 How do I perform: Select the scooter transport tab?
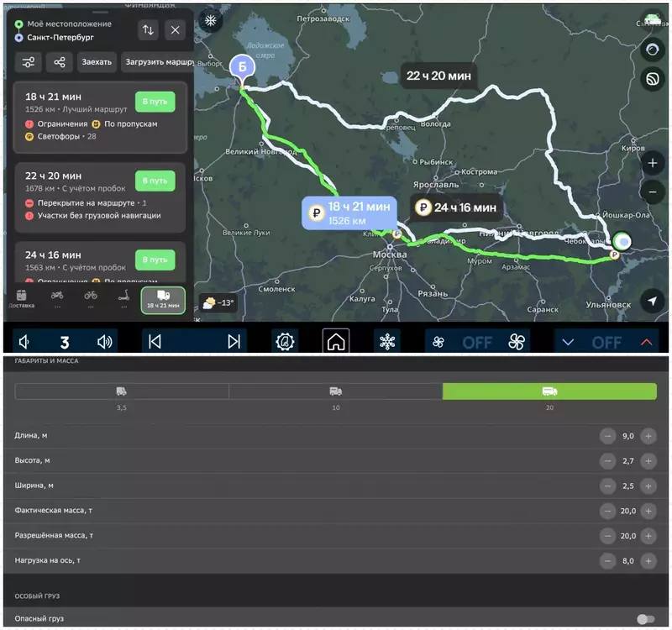tap(123, 299)
